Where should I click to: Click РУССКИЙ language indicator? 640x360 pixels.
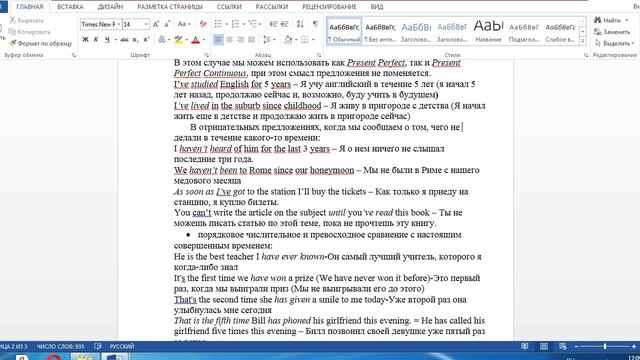(122, 346)
